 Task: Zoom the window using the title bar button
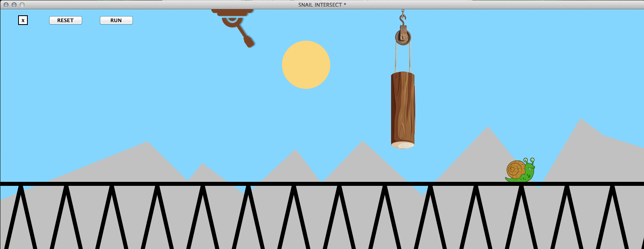tap(22, 5)
